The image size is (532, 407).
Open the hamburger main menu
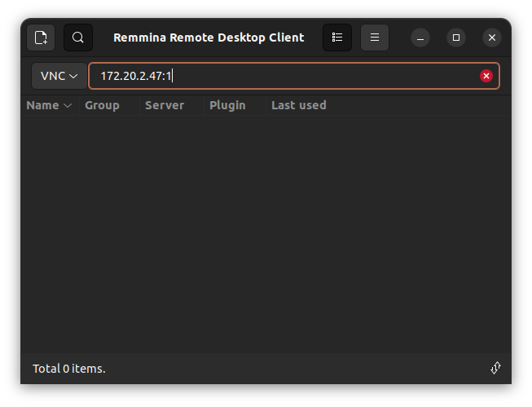click(375, 38)
